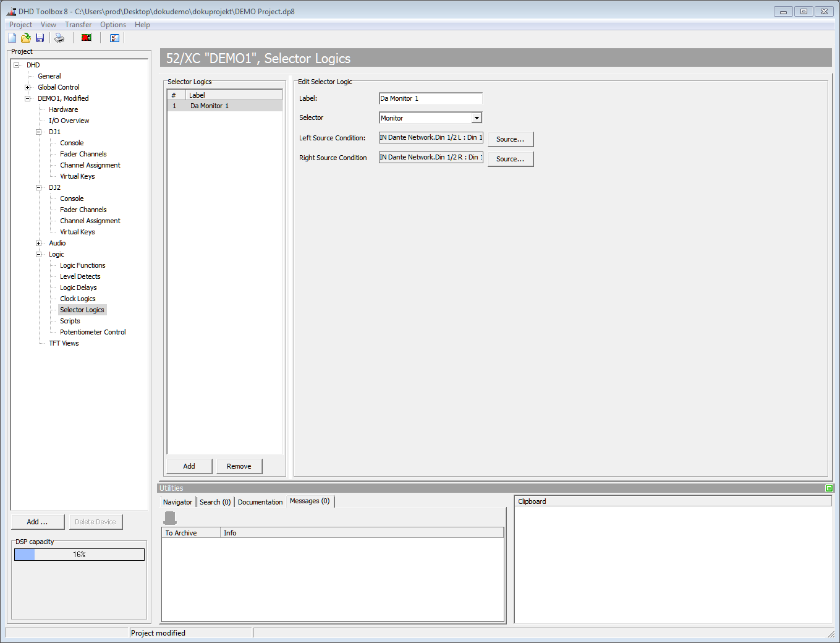The height and width of the screenshot is (643, 840).
Task: Maximize the Utilities panel with the green icon
Action: [829, 488]
